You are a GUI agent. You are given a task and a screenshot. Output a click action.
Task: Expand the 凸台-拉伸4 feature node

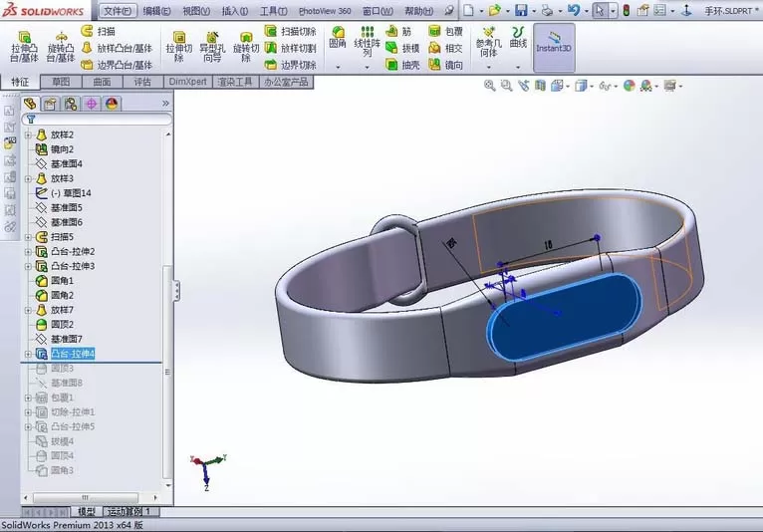click(x=28, y=354)
